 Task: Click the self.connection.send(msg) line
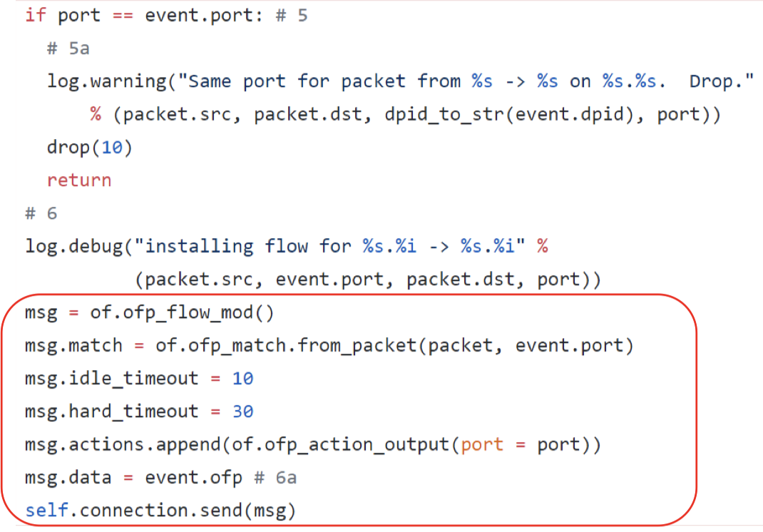point(160,511)
